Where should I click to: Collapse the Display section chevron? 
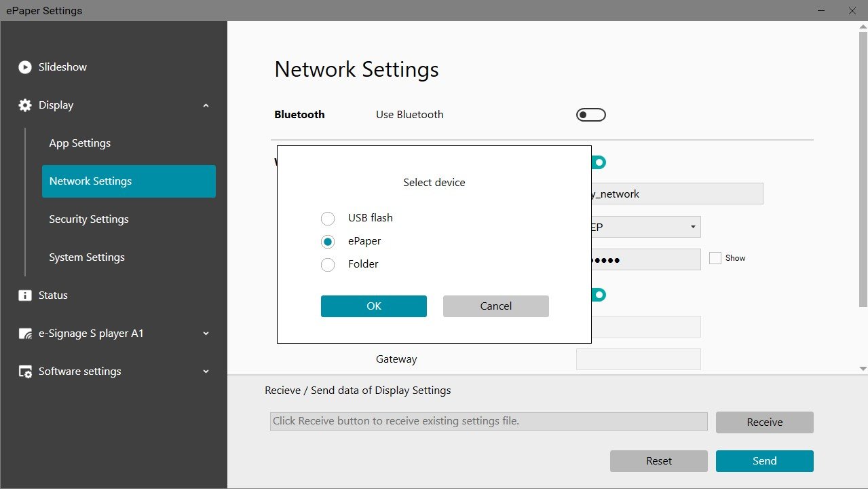point(206,105)
